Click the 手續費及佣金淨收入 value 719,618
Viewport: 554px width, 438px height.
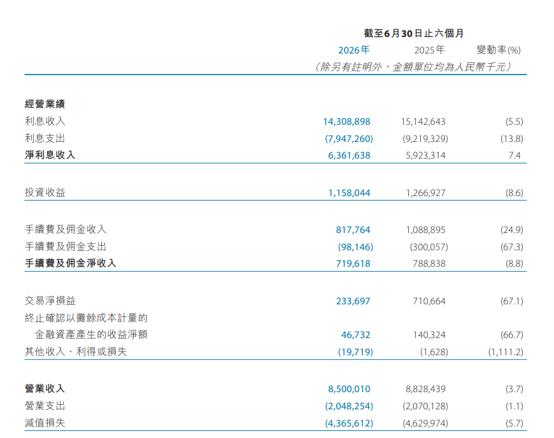pos(353,264)
